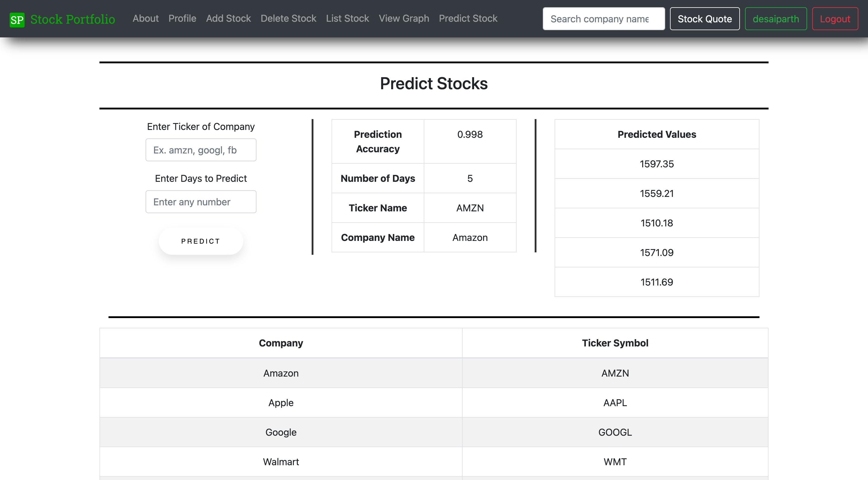Click the desaiparth username button
The width and height of the screenshot is (868, 480).
point(775,19)
